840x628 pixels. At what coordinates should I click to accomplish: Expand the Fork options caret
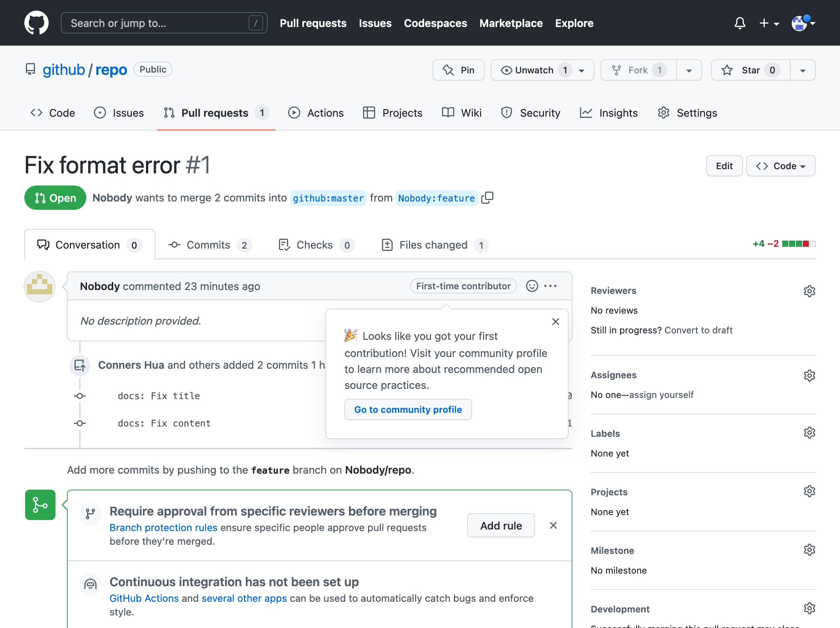click(x=689, y=70)
